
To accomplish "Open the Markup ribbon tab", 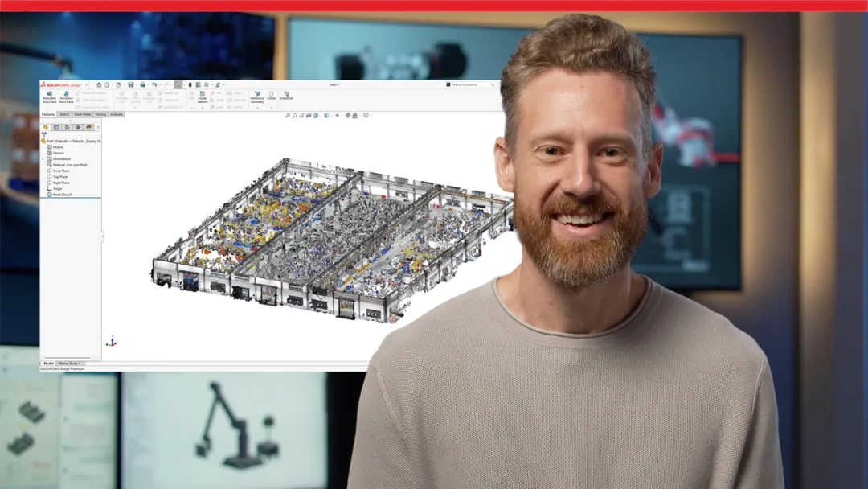I will click(x=100, y=115).
